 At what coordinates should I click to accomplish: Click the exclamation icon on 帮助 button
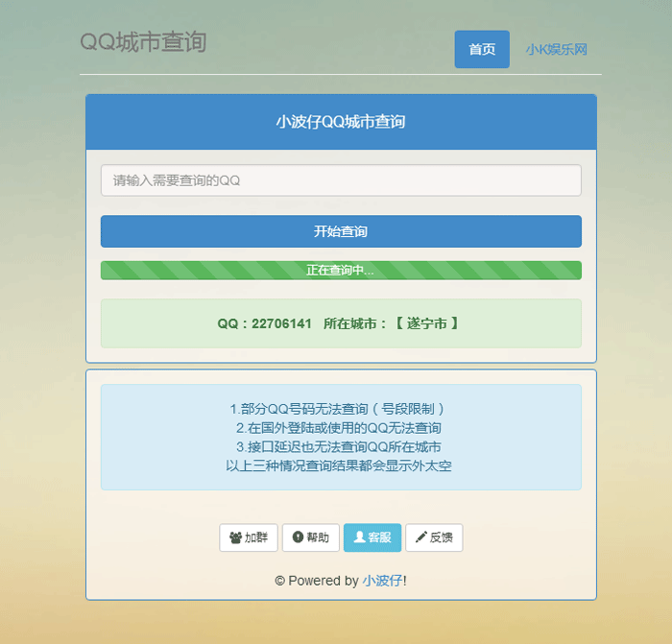click(x=298, y=538)
